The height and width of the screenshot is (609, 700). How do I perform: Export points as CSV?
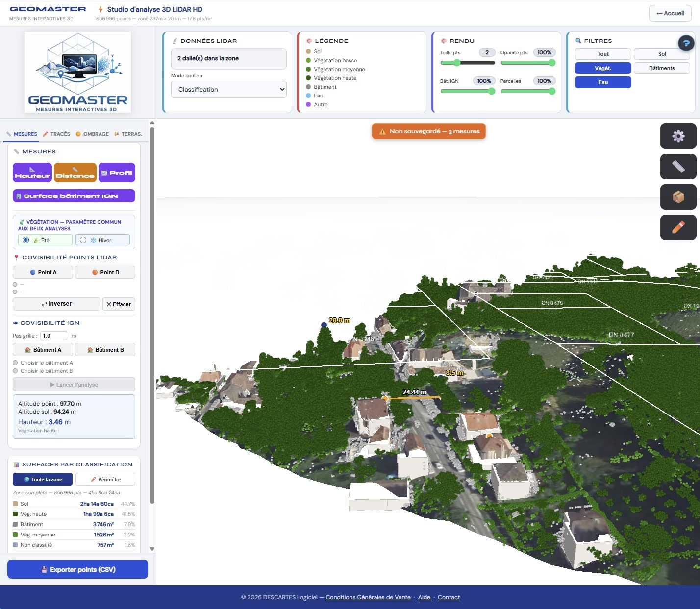pyautogui.click(x=77, y=569)
